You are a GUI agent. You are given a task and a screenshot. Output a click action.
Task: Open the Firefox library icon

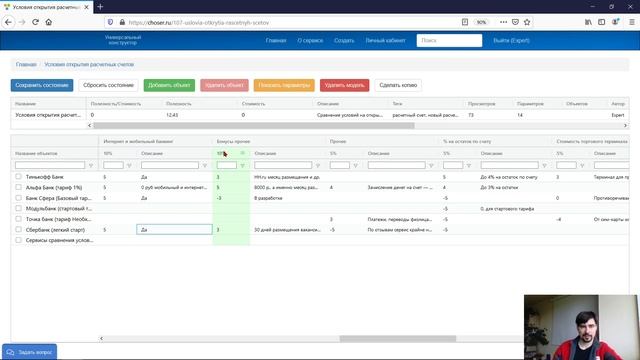588,22
